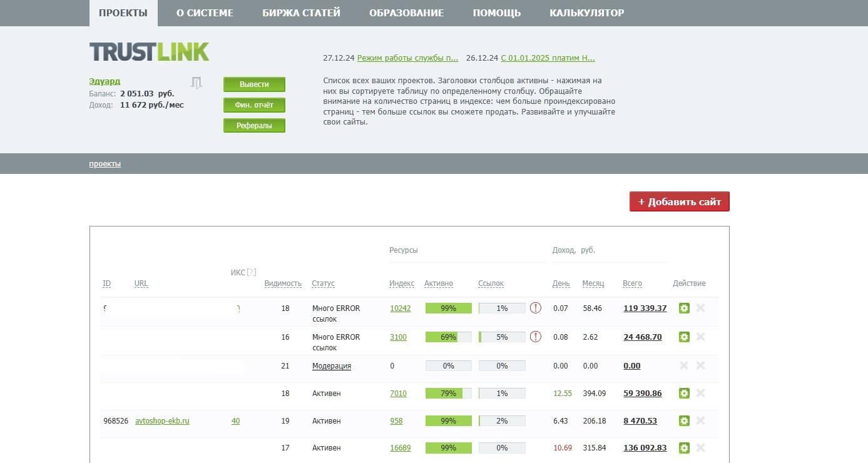Open total income 136 092.83 link
Viewport: 868px width, 463px height.
(645, 448)
